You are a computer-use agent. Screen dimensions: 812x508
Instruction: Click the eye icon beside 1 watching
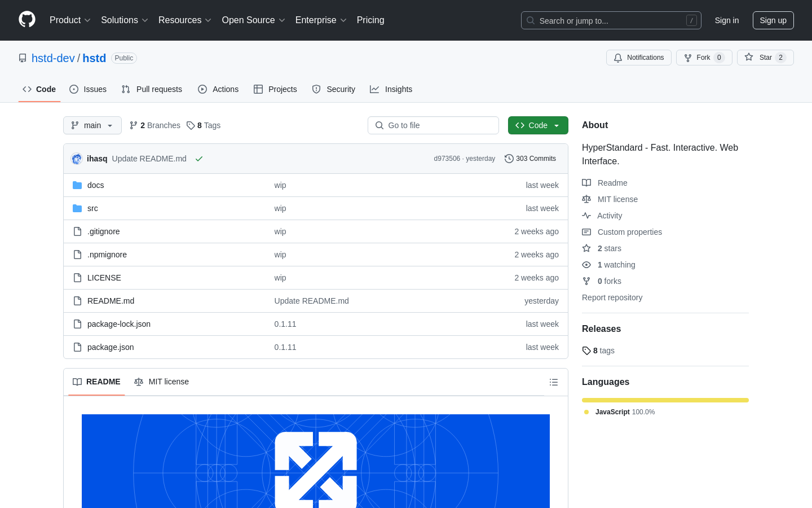click(x=586, y=265)
